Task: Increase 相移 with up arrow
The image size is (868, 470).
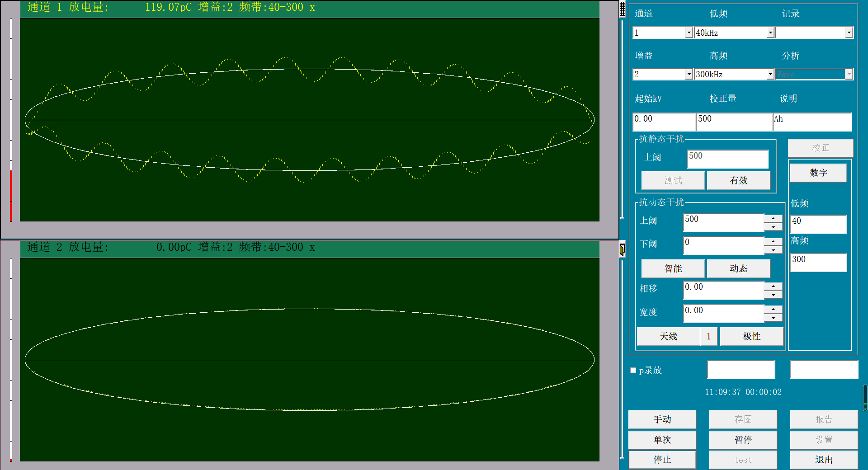Action: (x=773, y=286)
